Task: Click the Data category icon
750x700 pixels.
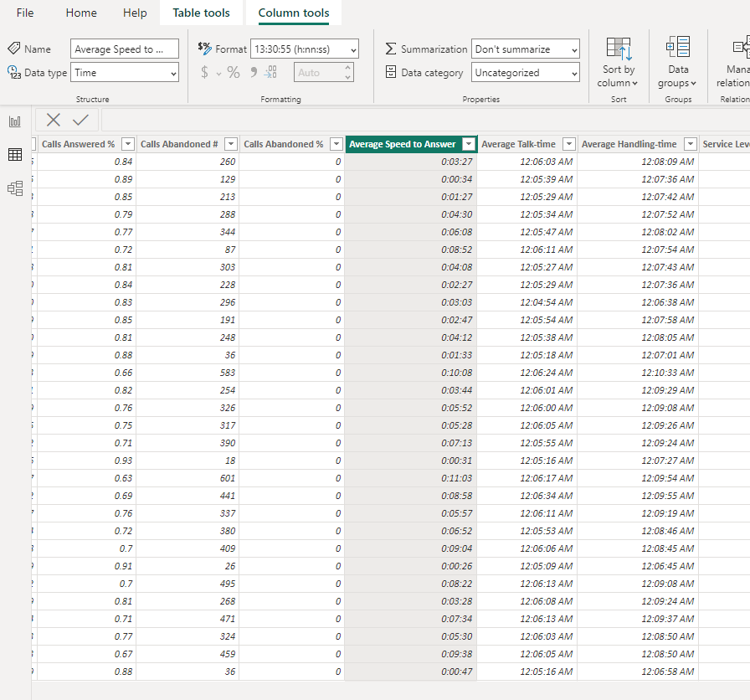Action: pos(391,72)
